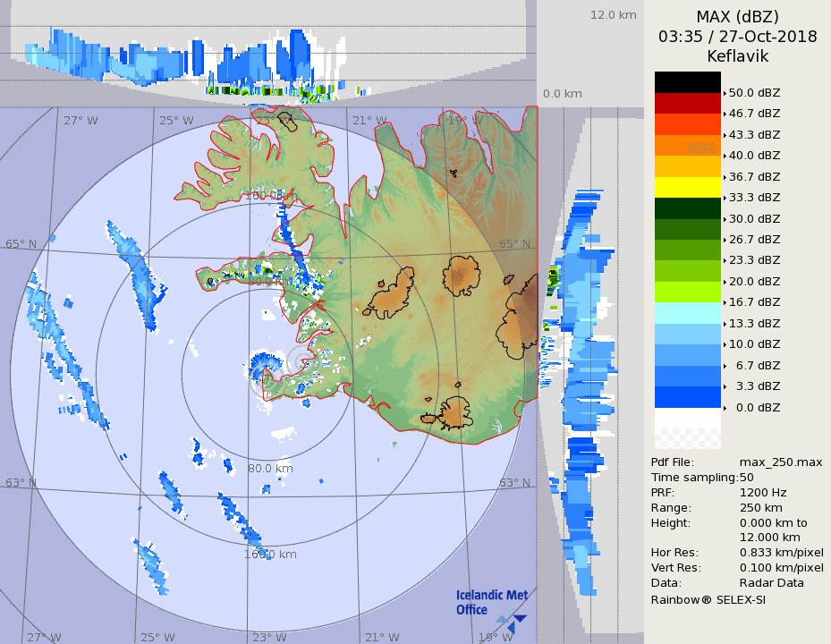Click the 160.0 km range ring label
831x644 pixels.
pos(270,554)
